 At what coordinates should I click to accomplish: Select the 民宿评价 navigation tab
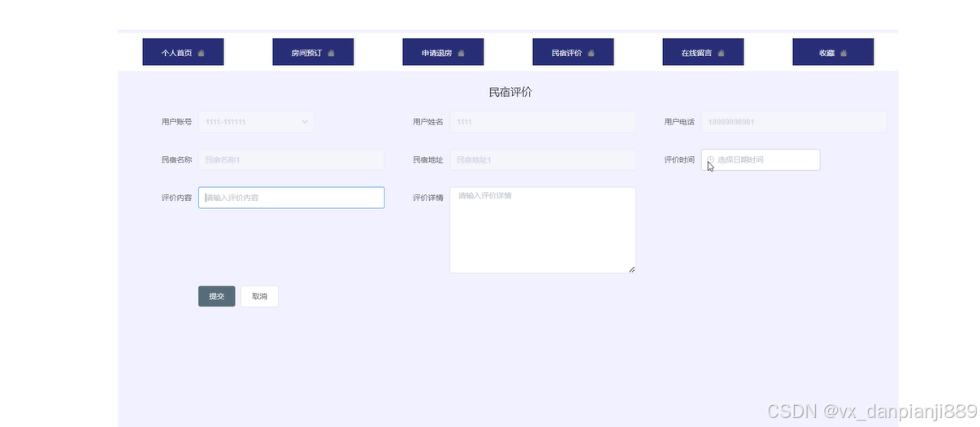tap(573, 52)
